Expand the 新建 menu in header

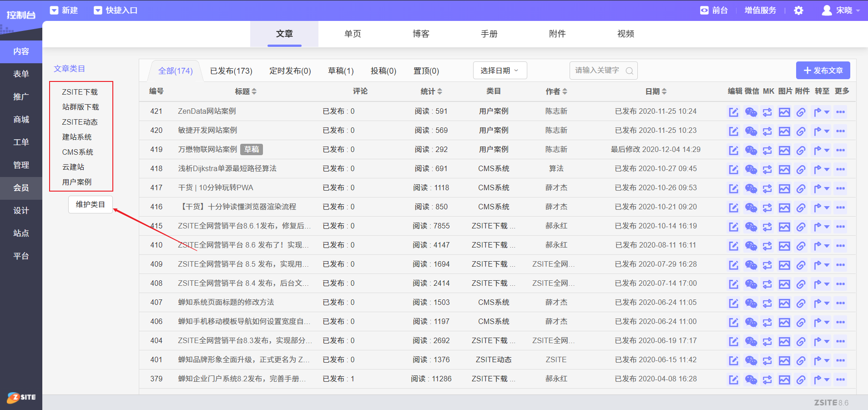(x=64, y=10)
